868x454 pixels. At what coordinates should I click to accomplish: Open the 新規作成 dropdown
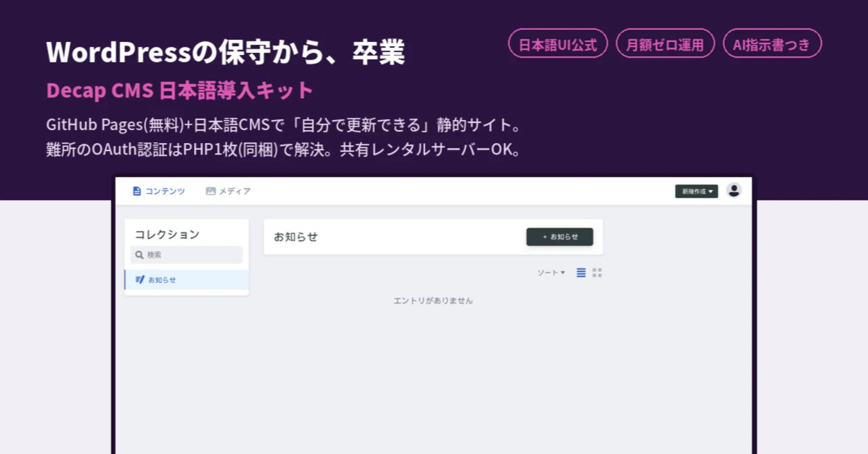696,192
